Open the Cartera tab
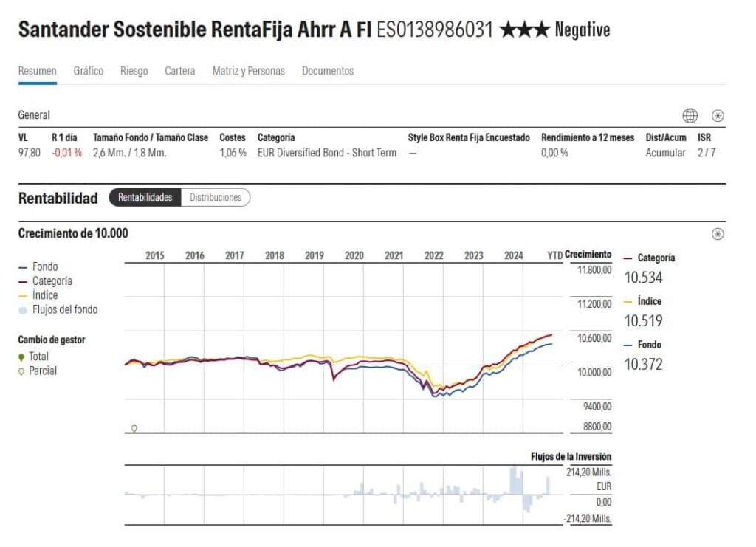The width and height of the screenshot is (756, 547). pos(180,71)
